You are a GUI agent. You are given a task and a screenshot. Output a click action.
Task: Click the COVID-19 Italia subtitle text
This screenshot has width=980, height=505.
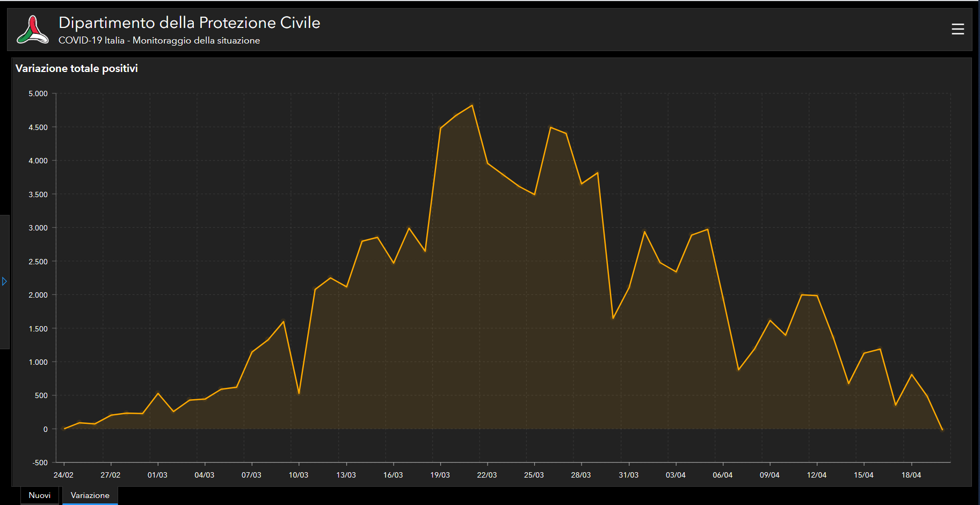(x=159, y=40)
